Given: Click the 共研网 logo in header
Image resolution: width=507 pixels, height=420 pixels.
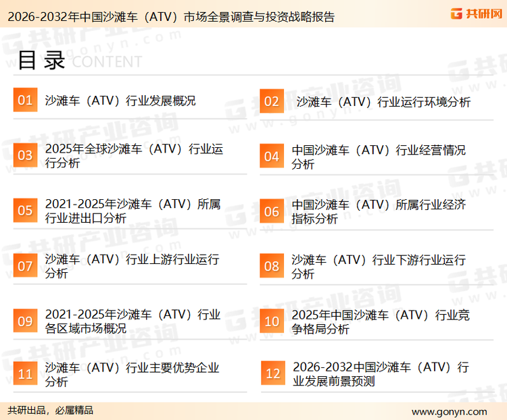Looking at the screenshot, I should click(x=477, y=14).
